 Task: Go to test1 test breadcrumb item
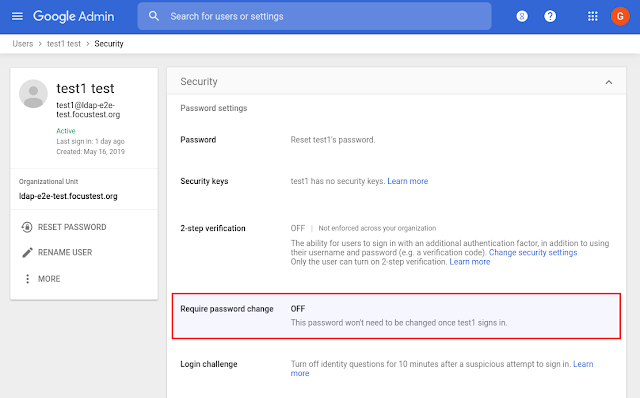pos(64,44)
